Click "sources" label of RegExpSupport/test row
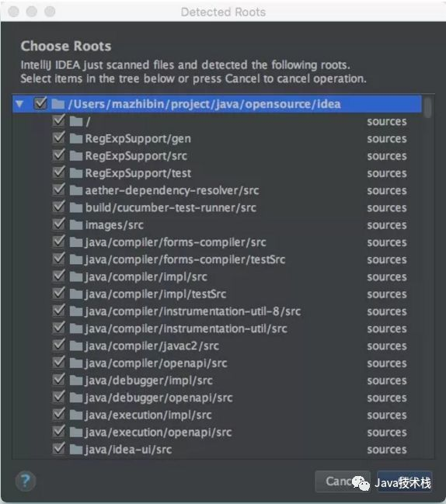446x504 pixels. pos(387,174)
